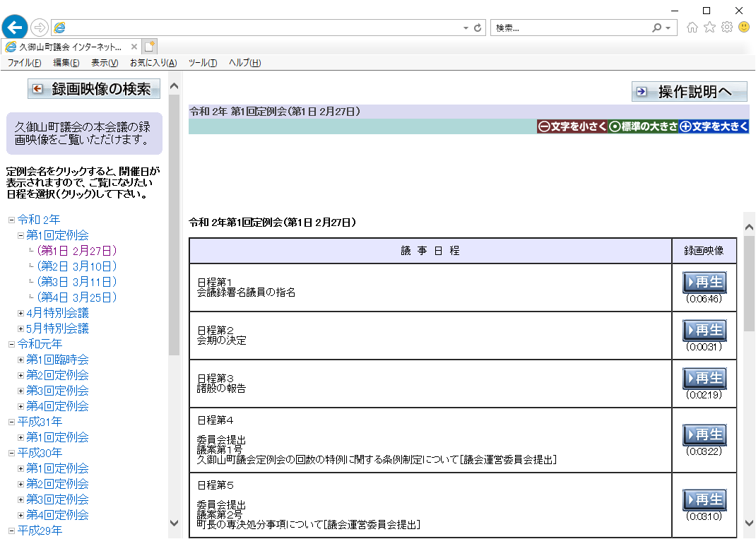Click the agenda scrollbar thumb
Image resolution: width=756 pixels, height=539 pixels.
(x=749, y=283)
